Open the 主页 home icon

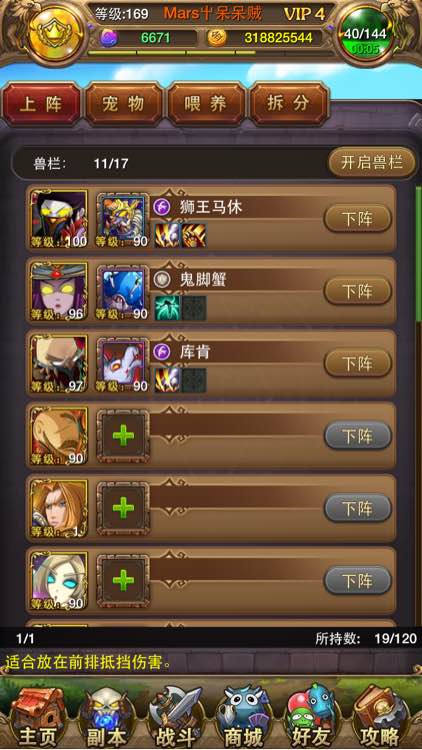pyautogui.click(x=36, y=715)
